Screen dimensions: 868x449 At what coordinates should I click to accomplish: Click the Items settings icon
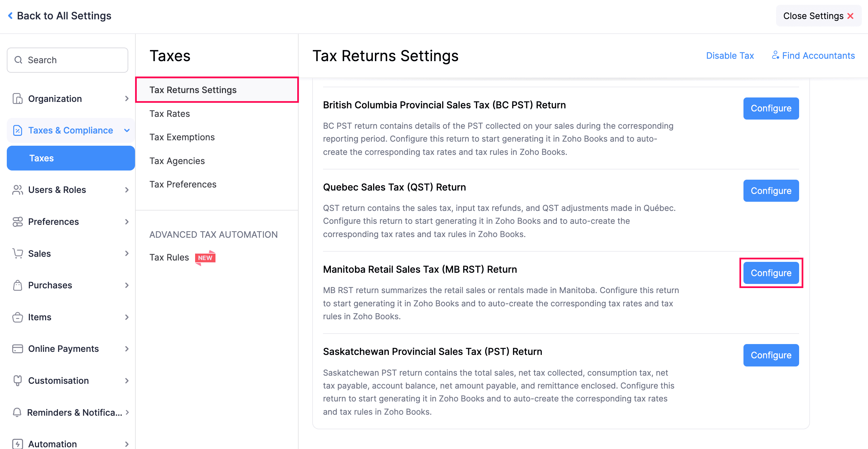[x=17, y=317]
